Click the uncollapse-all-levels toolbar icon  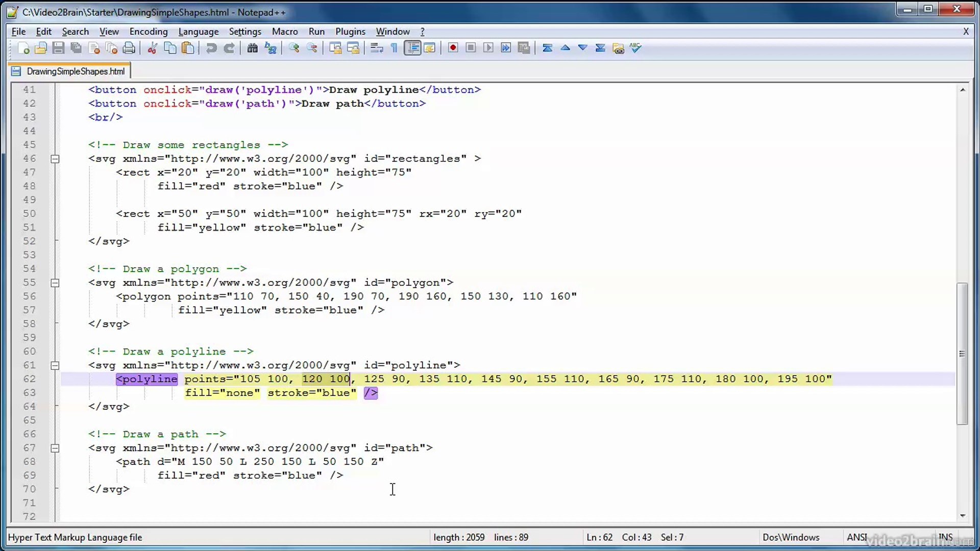pyautogui.click(x=547, y=48)
